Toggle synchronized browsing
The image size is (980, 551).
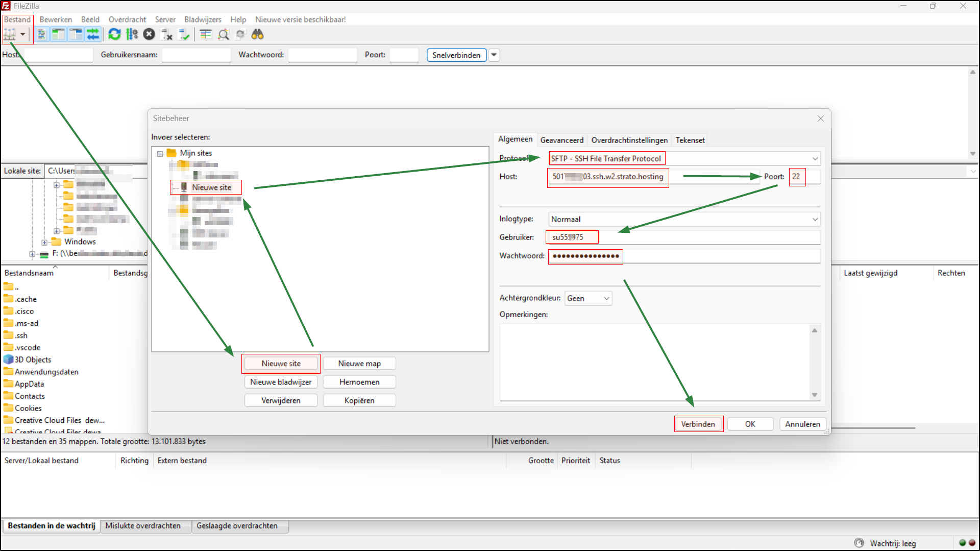(240, 34)
